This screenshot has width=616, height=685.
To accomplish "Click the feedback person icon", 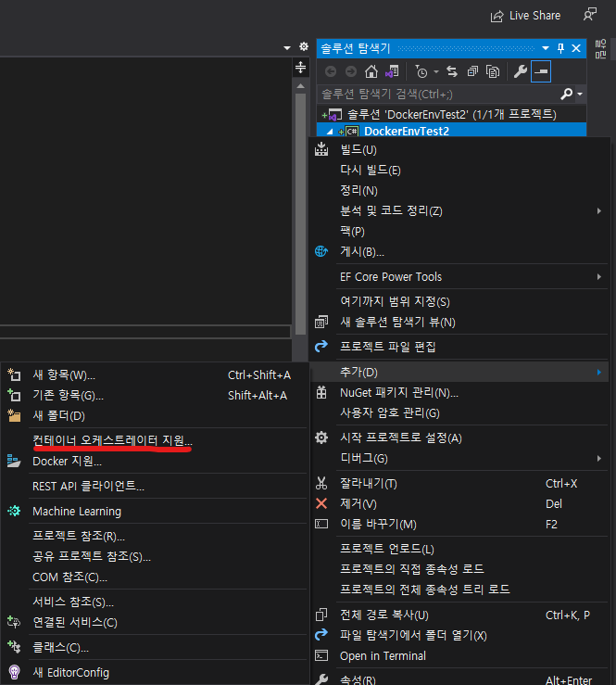I will click(590, 15).
